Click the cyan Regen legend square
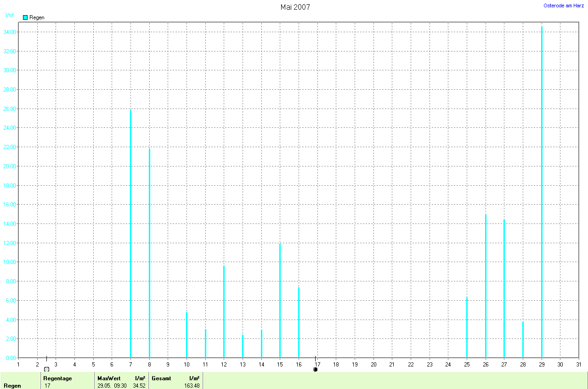Viewport: 588px width, 389px height. pyautogui.click(x=25, y=17)
